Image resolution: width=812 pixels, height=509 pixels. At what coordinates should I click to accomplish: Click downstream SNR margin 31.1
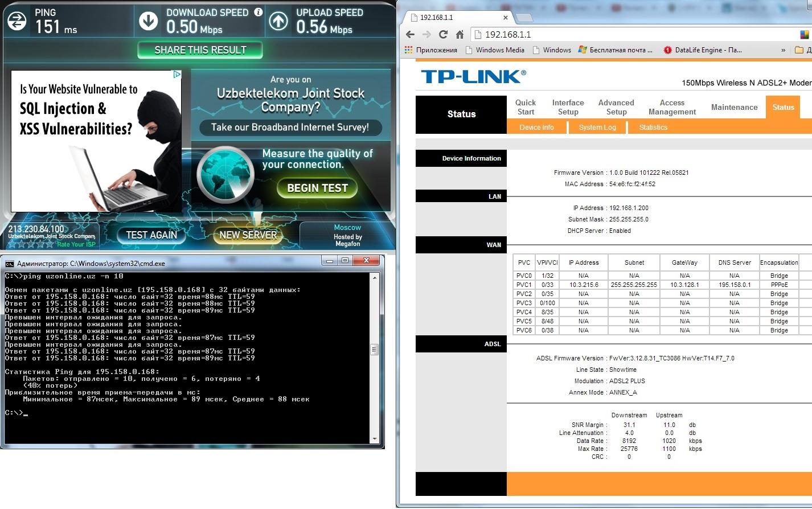point(629,425)
